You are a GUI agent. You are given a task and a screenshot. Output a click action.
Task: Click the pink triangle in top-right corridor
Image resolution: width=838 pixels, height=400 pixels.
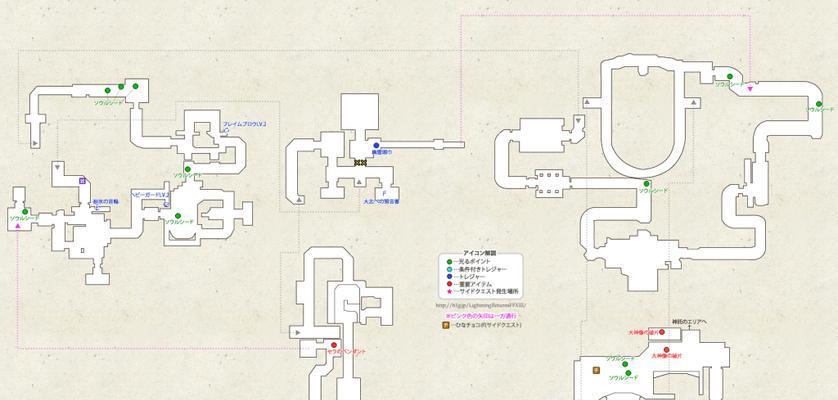pos(751,90)
